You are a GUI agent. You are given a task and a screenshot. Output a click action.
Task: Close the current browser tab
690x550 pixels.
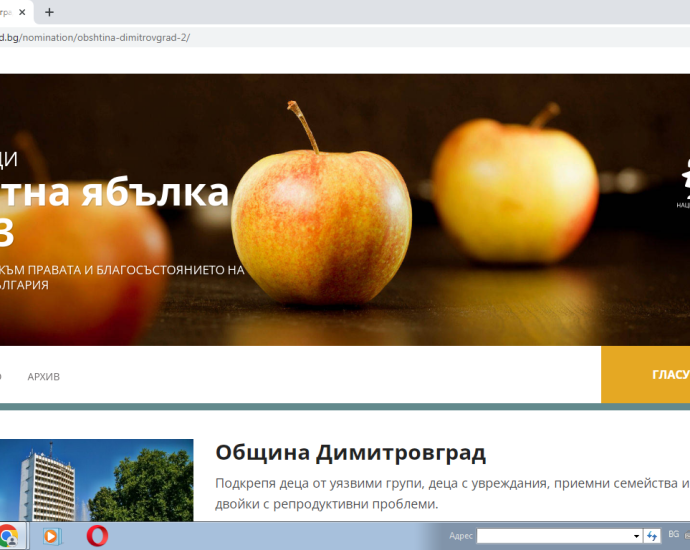click(22, 12)
